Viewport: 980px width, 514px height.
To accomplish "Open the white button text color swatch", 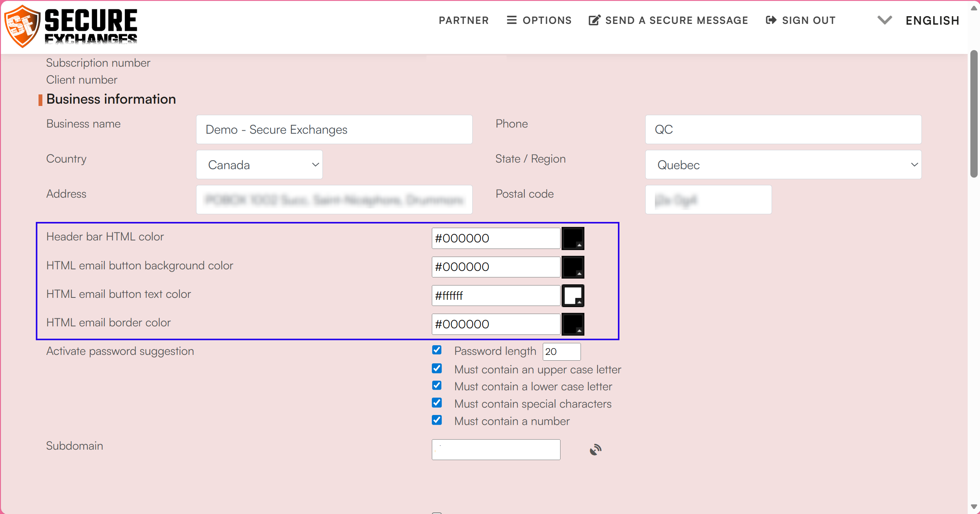I will (573, 296).
